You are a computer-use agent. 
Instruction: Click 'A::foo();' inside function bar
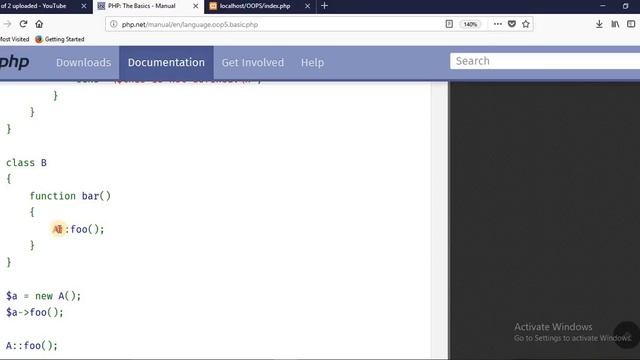[x=78, y=229]
